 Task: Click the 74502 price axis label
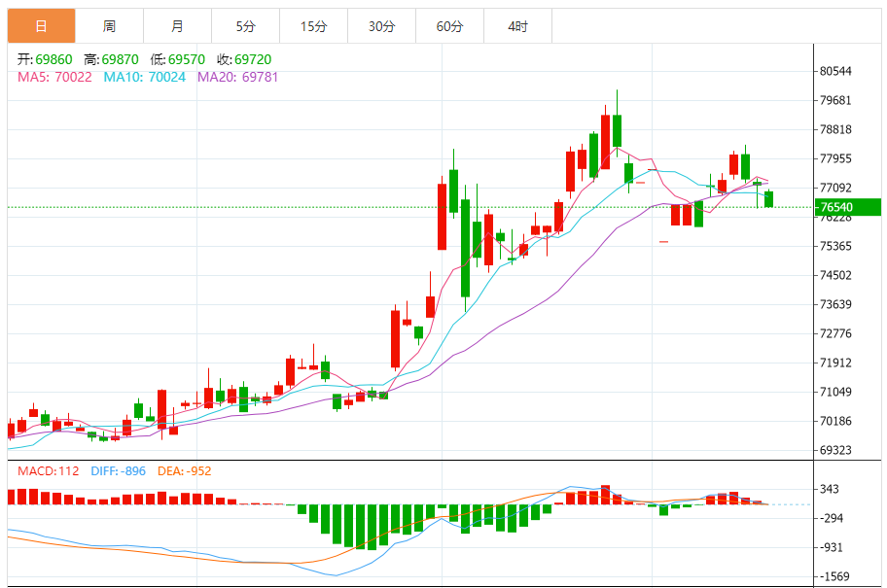[x=835, y=275]
